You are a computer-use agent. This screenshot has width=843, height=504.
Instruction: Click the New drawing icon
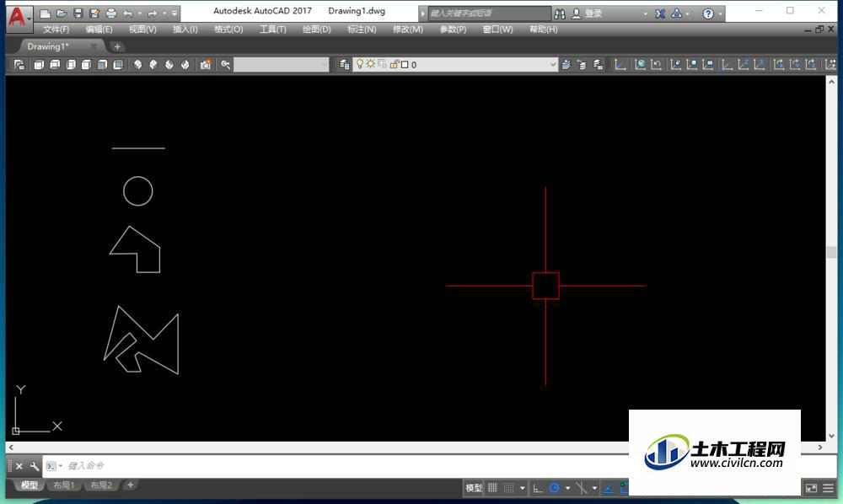tap(46, 13)
